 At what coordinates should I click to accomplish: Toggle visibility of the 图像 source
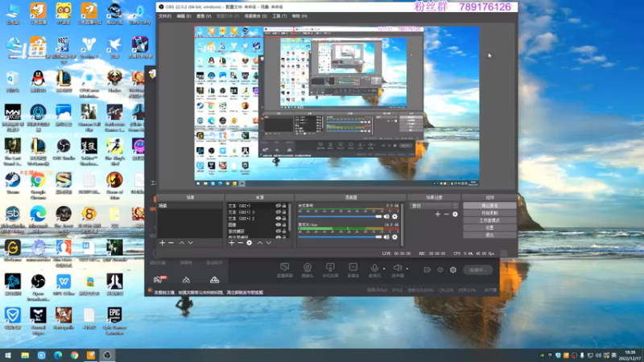[278, 225]
